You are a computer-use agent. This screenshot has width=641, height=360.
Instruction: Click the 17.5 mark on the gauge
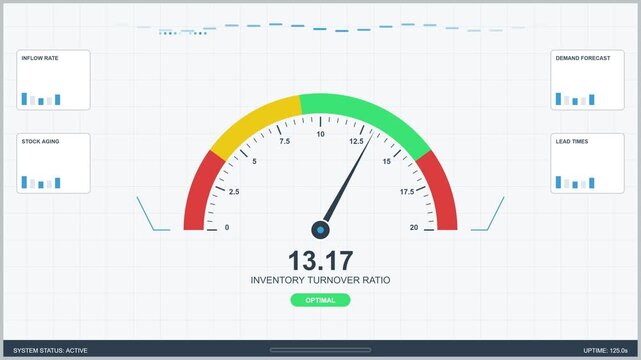tap(407, 192)
